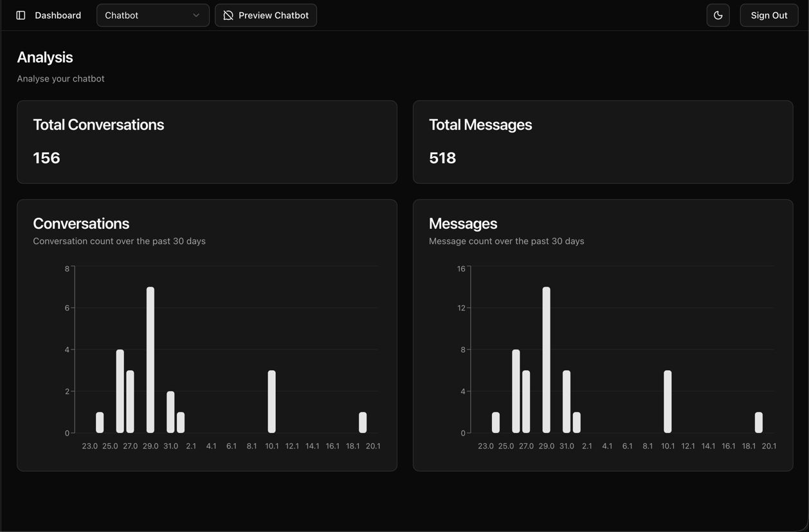Click x-axis label 23.0 in Messages chart
The width and height of the screenshot is (809, 532).
[486, 446]
